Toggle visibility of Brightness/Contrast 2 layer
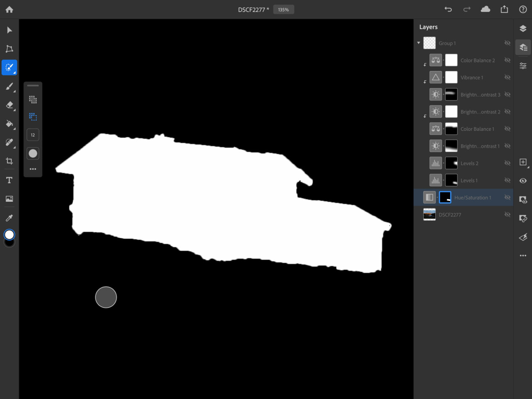The height and width of the screenshot is (399, 532). point(508,112)
